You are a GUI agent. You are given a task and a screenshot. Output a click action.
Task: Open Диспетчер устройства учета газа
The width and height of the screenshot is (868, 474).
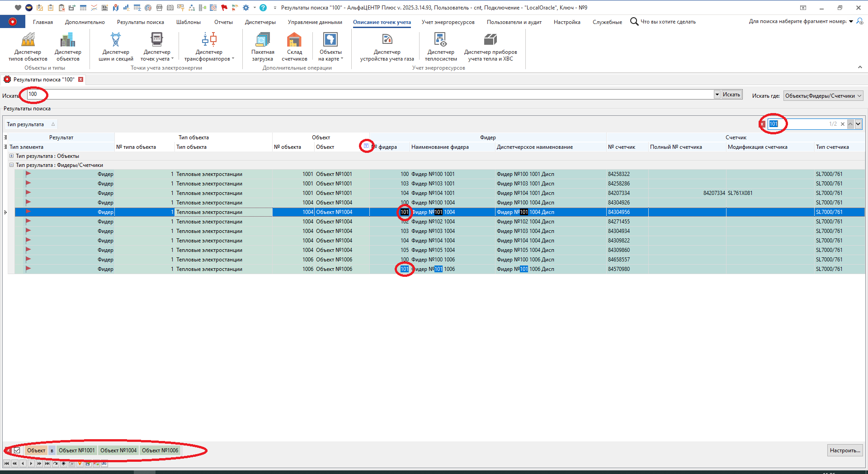tap(387, 47)
